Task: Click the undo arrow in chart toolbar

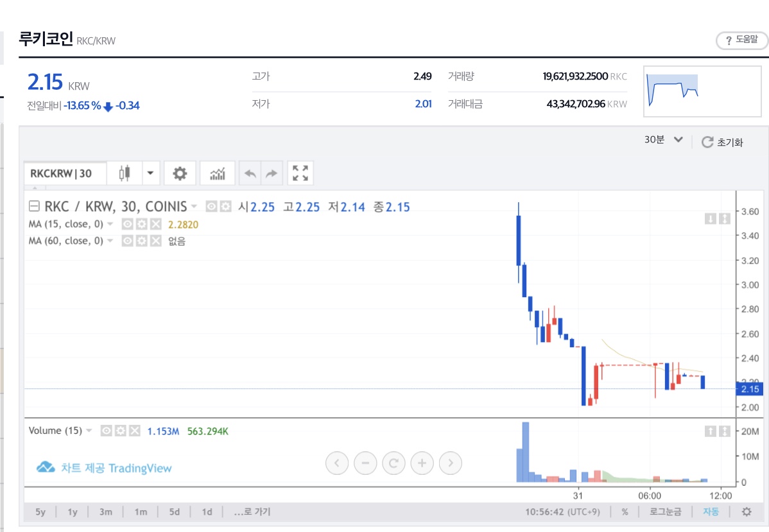Action: (250, 173)
